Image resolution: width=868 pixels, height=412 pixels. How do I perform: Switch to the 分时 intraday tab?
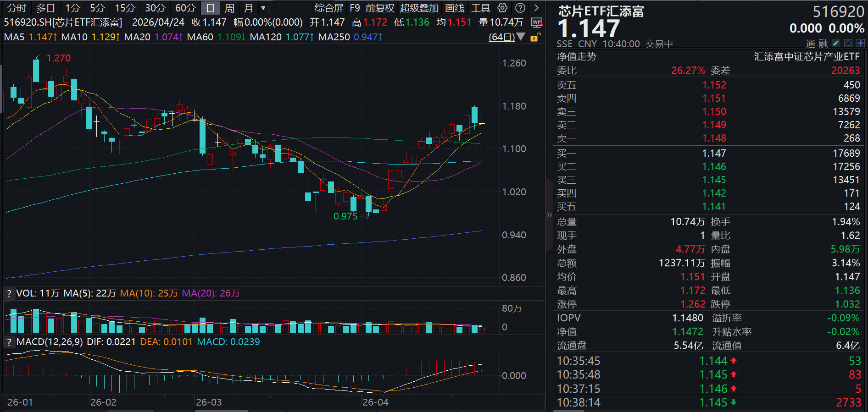[17, 8]
